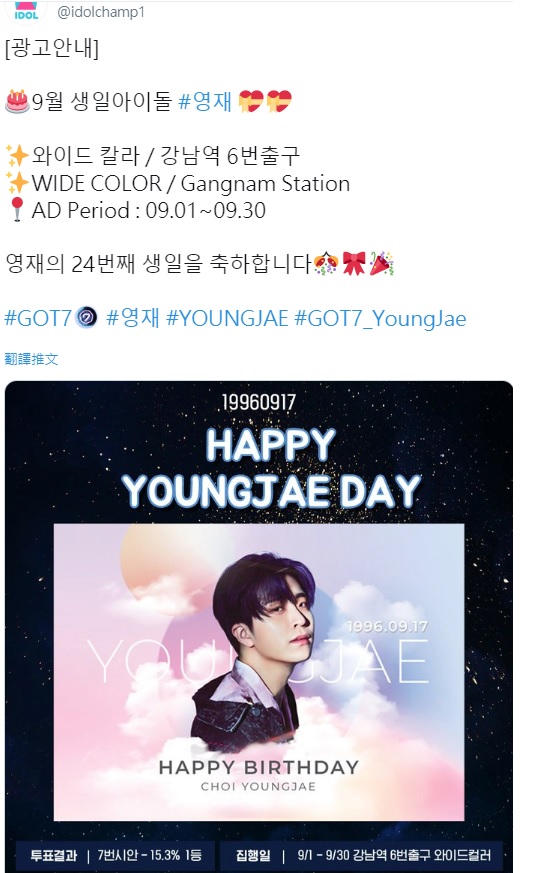Click the party popper emoji
The image size is (535, 873).
click(x=382, y=263)
